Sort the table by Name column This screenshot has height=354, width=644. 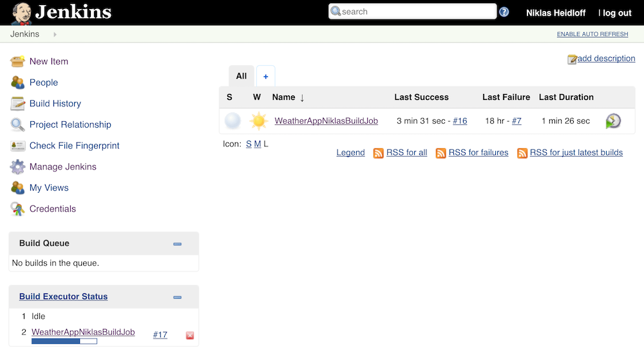point(288,97)
